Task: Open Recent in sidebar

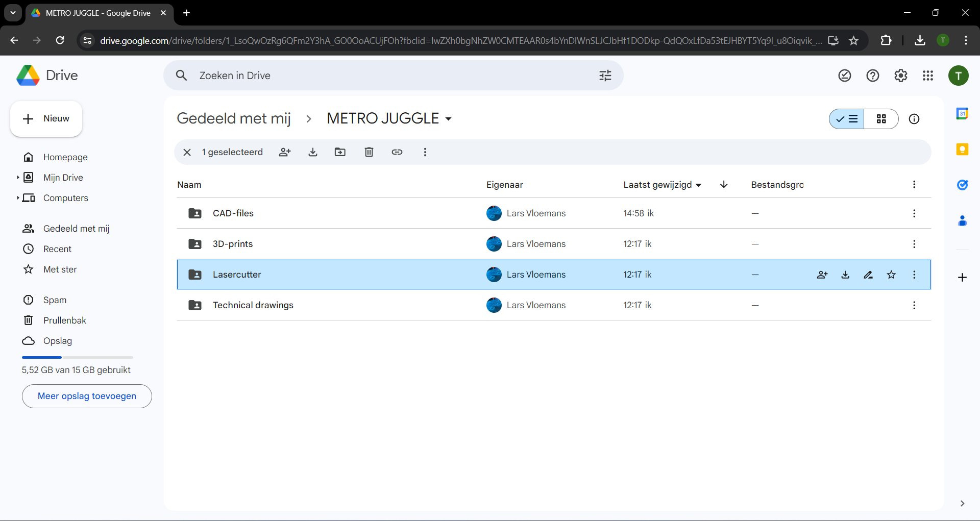Action: coord(57,249)
